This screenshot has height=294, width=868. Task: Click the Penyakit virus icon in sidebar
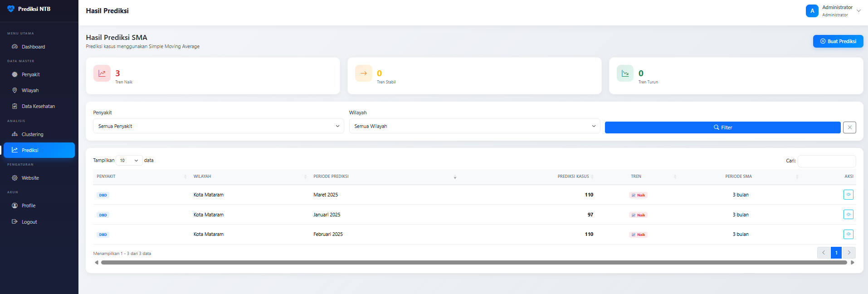click(x=15, y=74)
